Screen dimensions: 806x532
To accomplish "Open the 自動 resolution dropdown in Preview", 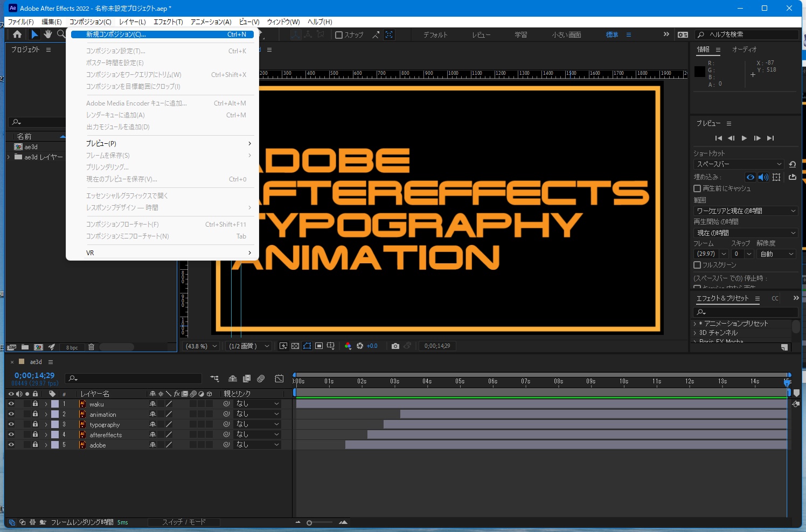I will coord(776,254).
